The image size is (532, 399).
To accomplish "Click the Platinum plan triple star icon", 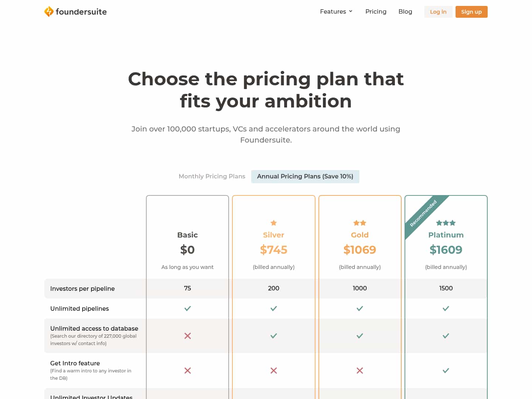I will tap(446, 223).
